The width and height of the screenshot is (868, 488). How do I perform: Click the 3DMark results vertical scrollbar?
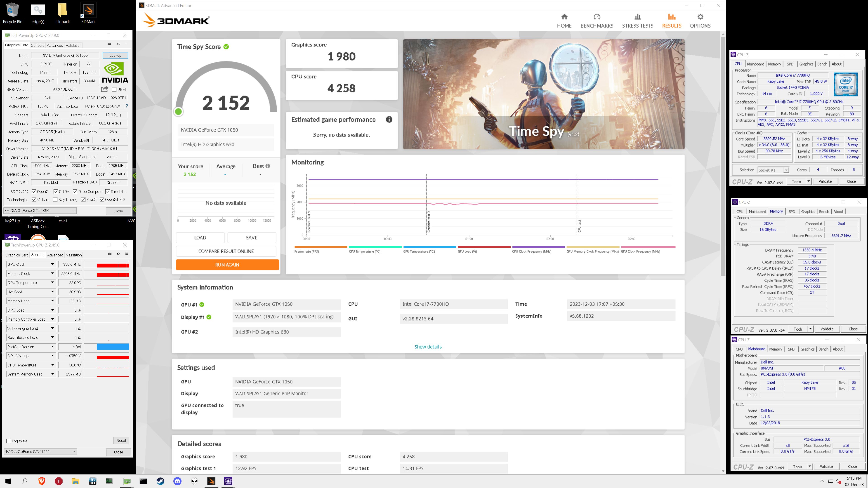point(723,157)
